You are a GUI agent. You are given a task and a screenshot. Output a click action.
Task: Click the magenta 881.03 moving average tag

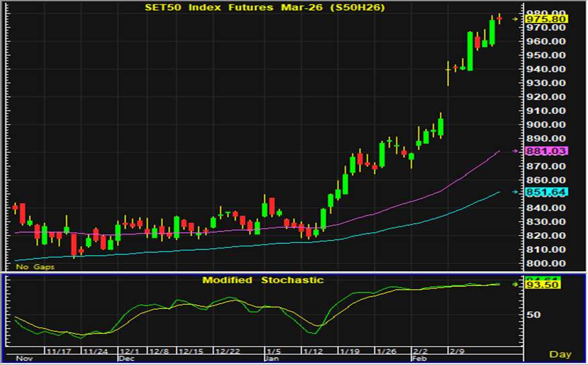(546, 152)
